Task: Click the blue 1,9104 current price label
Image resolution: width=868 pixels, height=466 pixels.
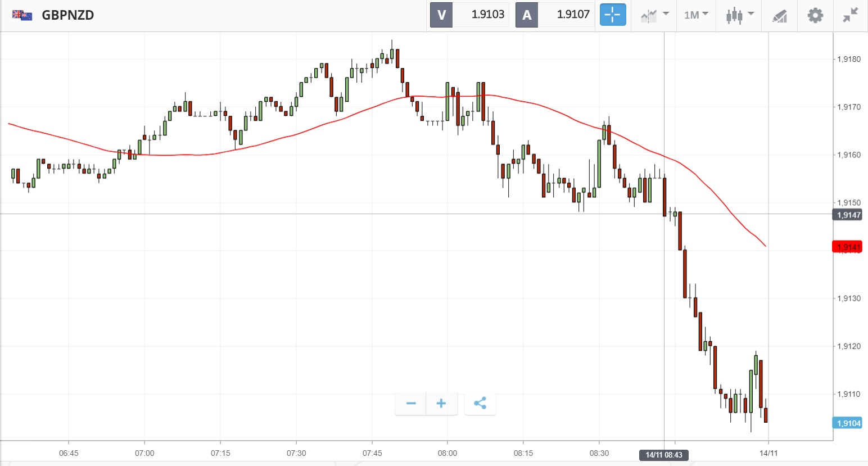Action: tap(848, 423)
